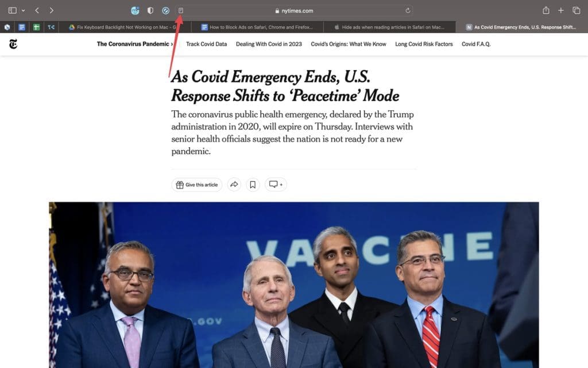Open the privacy shield report icon
This screenshot has width=588, height=368.
coord(150,10)
